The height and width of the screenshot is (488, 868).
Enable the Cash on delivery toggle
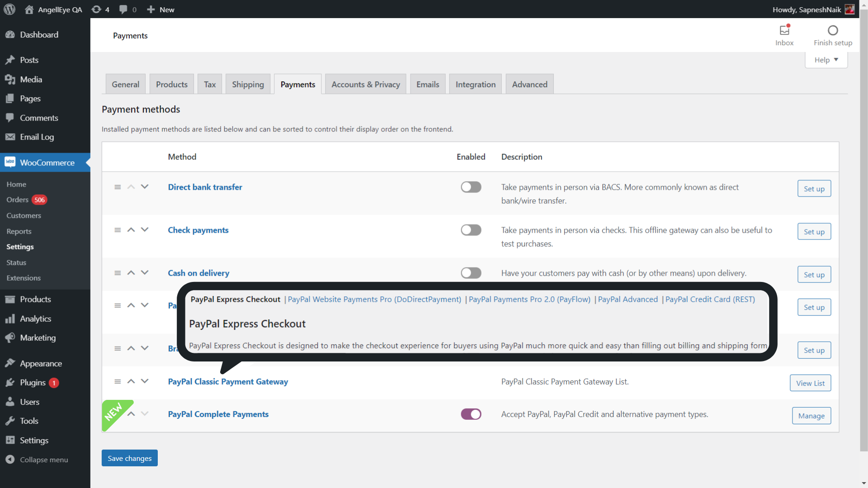click(x=471, y=273)
